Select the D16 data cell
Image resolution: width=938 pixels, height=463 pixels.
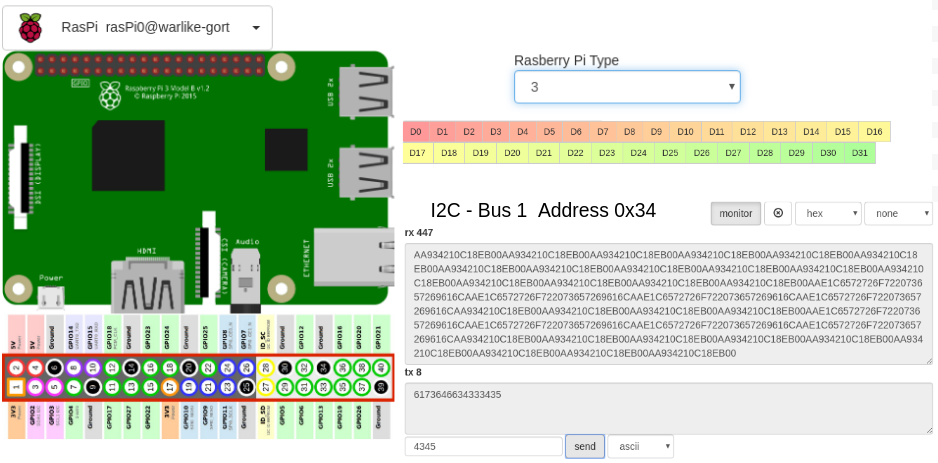[x=874, y=132]
